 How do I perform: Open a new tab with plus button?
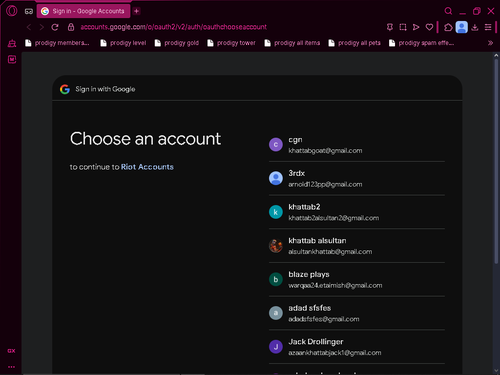(x=136, y=11)
